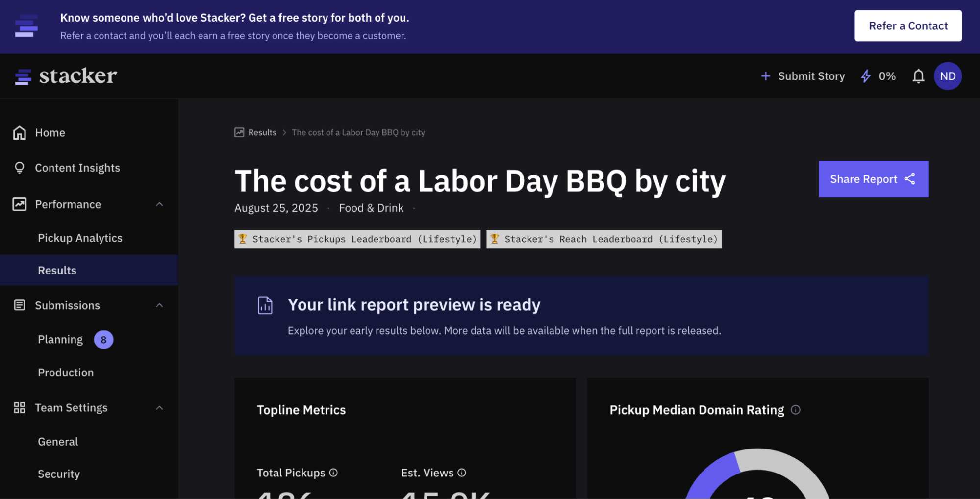Click the Stacker stacked-bars icon in the referral banner
This screenshot has height=499, width=980.
point(26,26)
